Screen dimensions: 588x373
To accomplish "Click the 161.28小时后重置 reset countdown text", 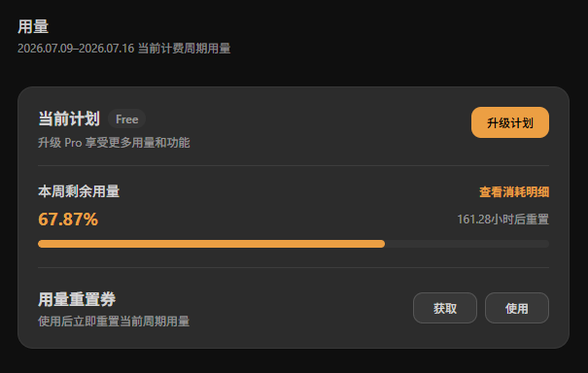I will pos(502,220).
